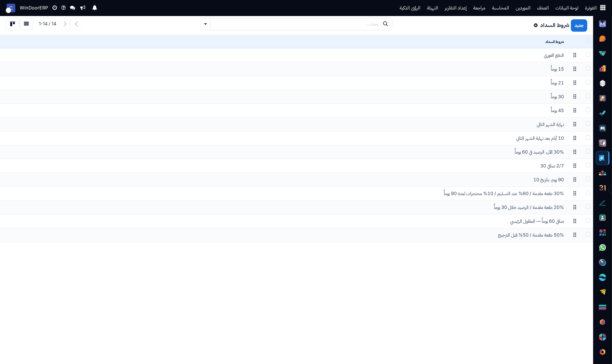Viewport: 612px width, 364px height.
Task: Expand the search filter options dropdown
Action: (x=205, y=24)
